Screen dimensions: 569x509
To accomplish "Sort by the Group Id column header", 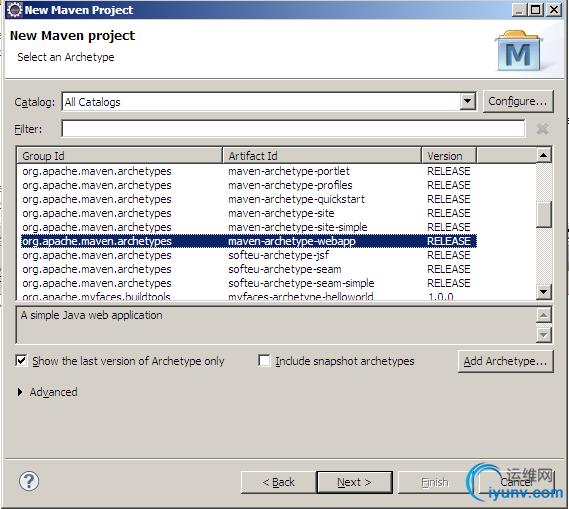I will pos(119,156).
